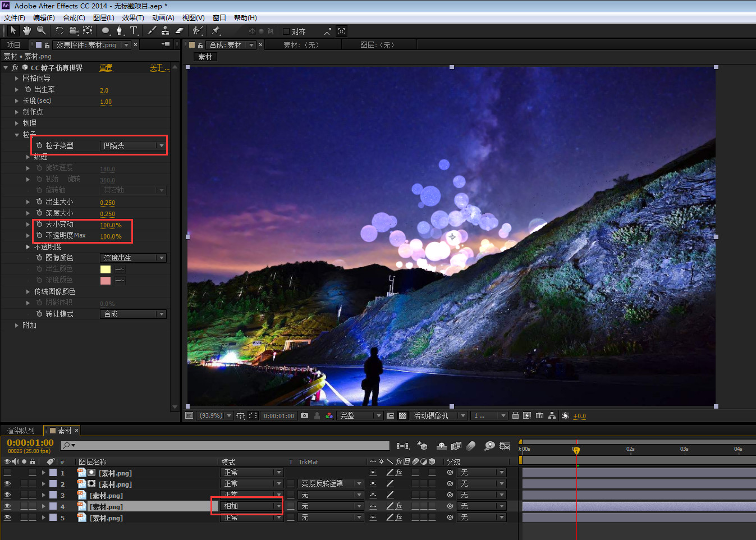
Task: Click the reset exposure icon
Action: pos(565,415)
